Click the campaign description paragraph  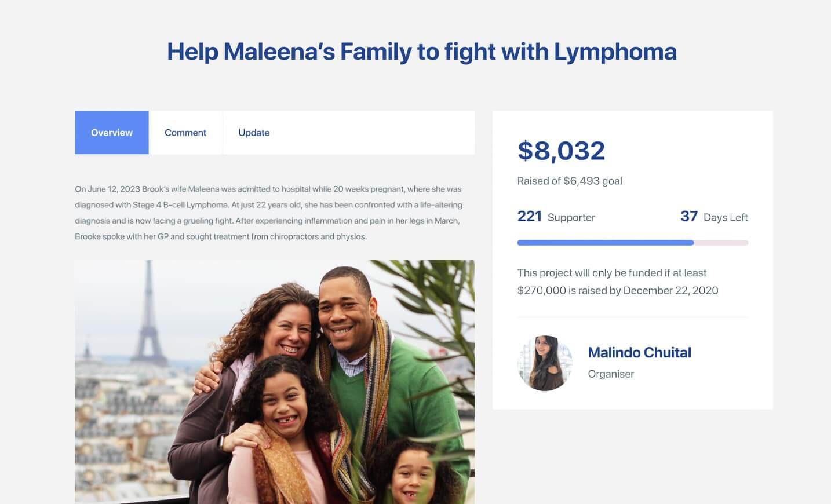pos(268,213)
